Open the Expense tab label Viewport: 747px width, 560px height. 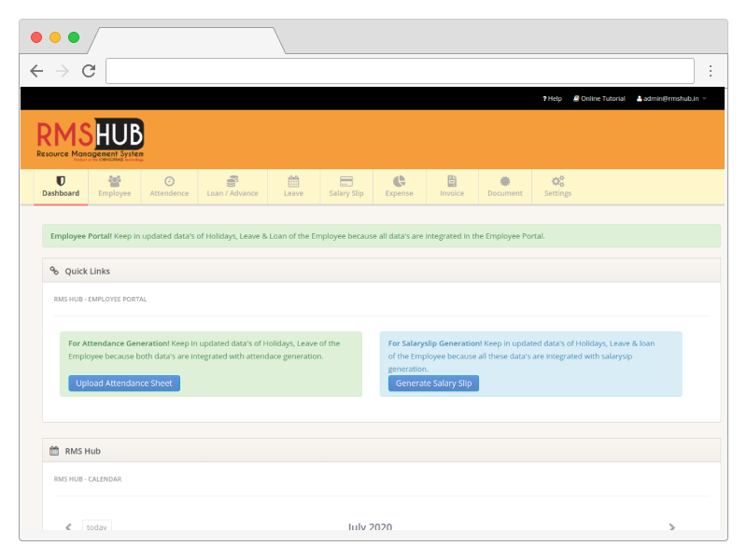point(400,193)
